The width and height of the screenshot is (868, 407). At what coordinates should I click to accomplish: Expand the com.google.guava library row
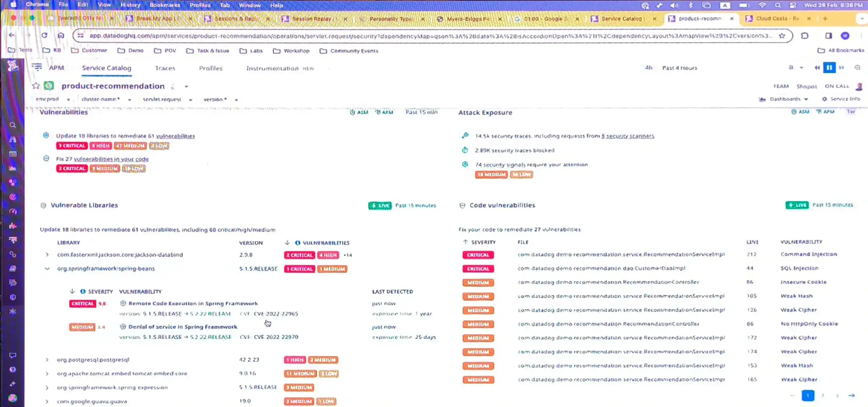[47, 401]
